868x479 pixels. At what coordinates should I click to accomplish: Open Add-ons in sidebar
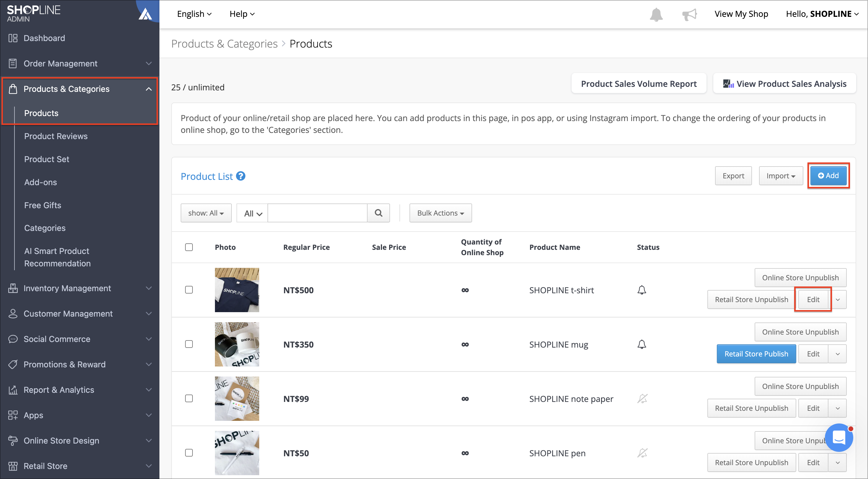[x=40, y=182]
